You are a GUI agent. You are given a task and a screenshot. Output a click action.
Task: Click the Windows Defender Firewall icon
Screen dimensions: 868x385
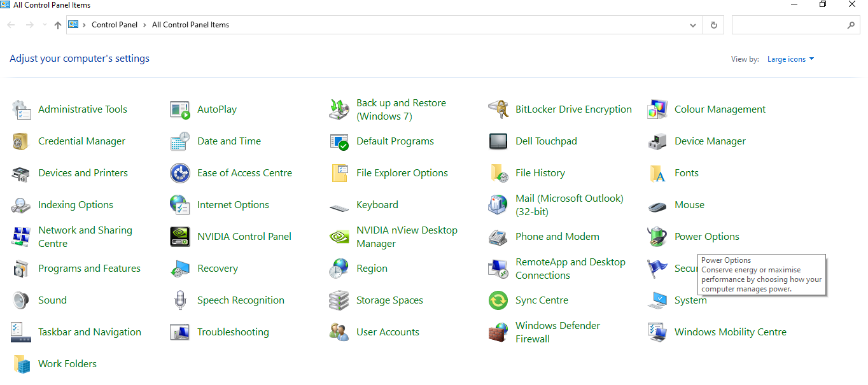498,332
